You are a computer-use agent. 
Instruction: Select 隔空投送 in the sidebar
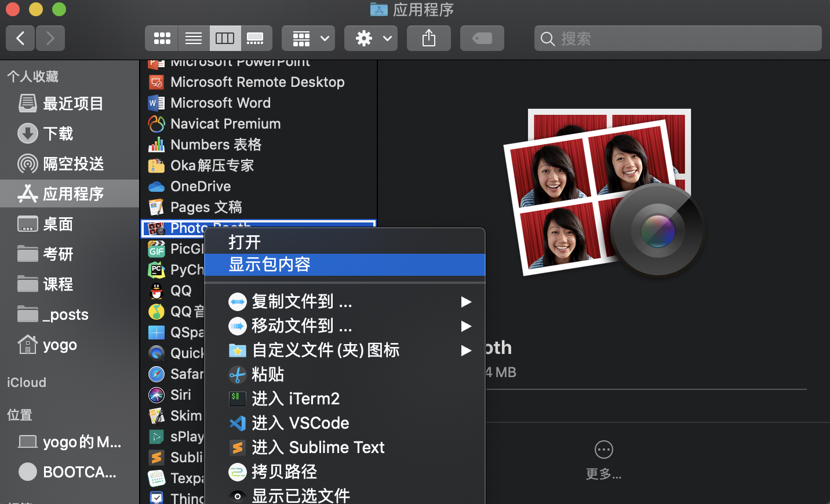(x=70, y=163)
